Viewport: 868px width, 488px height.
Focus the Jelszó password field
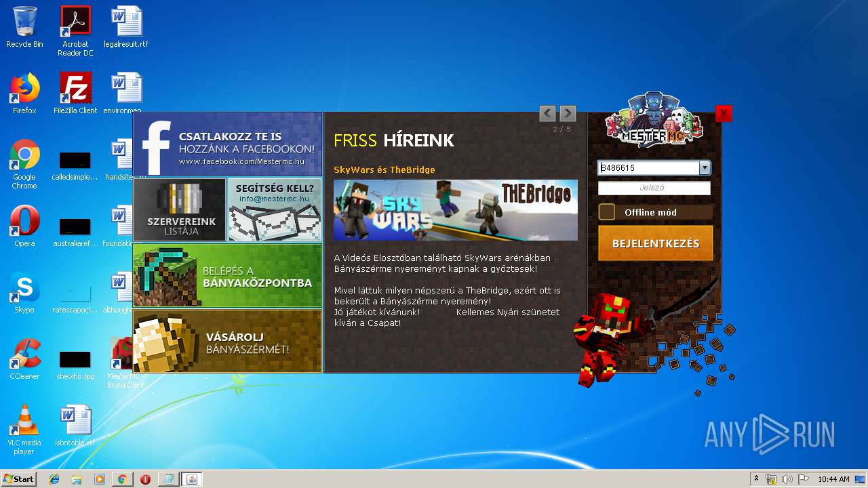[654, 188]
